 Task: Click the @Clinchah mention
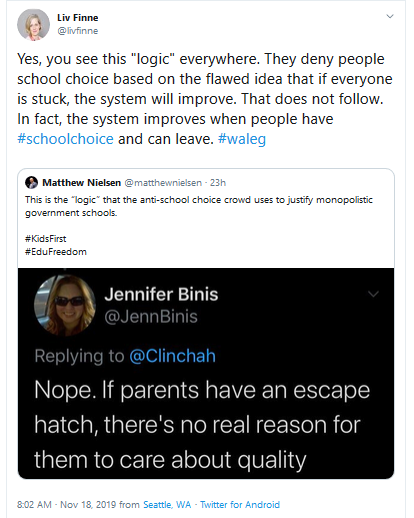tap(172, 356)
